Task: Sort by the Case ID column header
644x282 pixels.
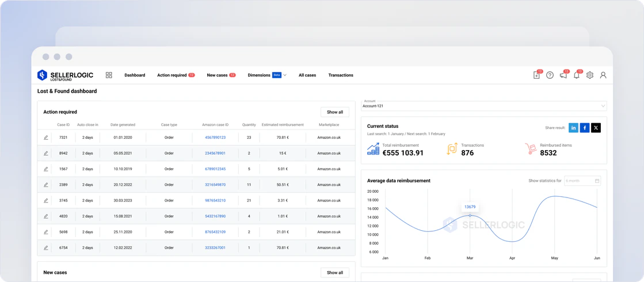Action: (x=63, y=125)
